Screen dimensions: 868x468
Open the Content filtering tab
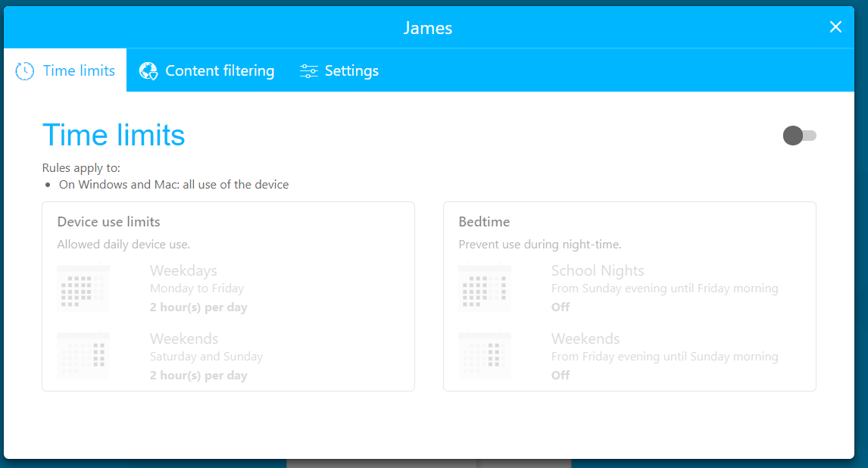click(x=220, y=71)
